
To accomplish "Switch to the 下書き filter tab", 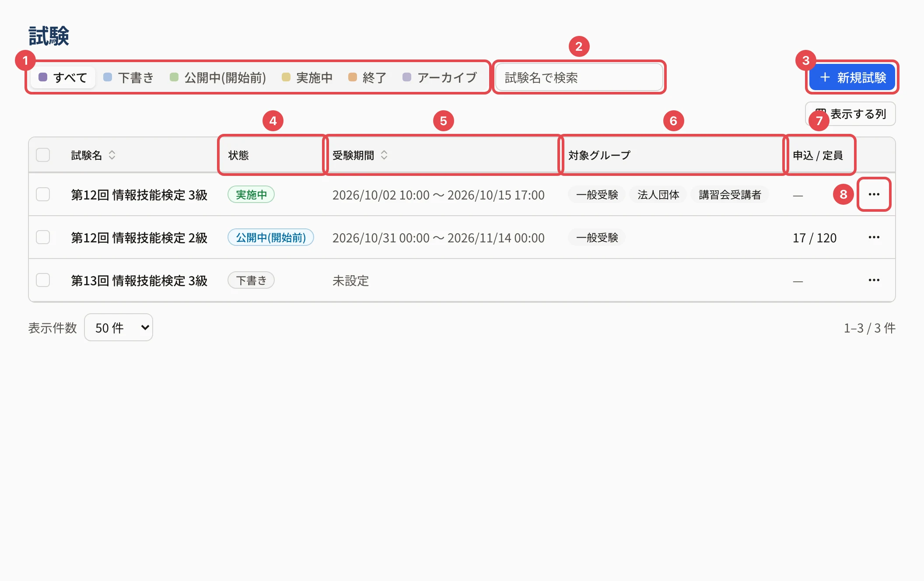I will pos(129,77).
